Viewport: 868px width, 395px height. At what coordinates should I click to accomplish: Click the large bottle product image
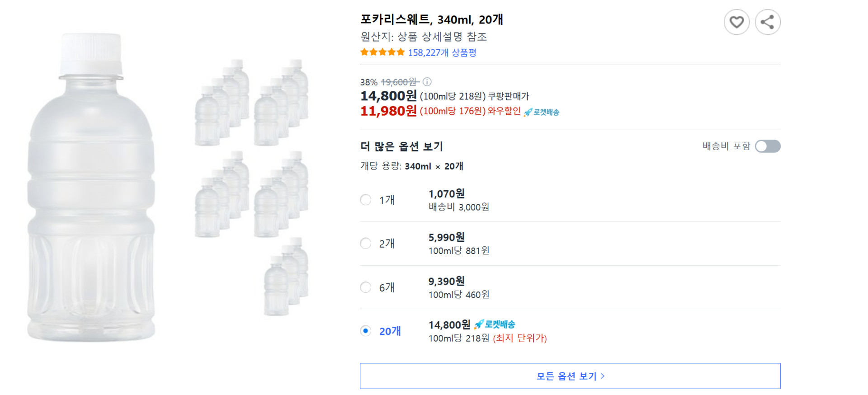[x=93, y=190]
